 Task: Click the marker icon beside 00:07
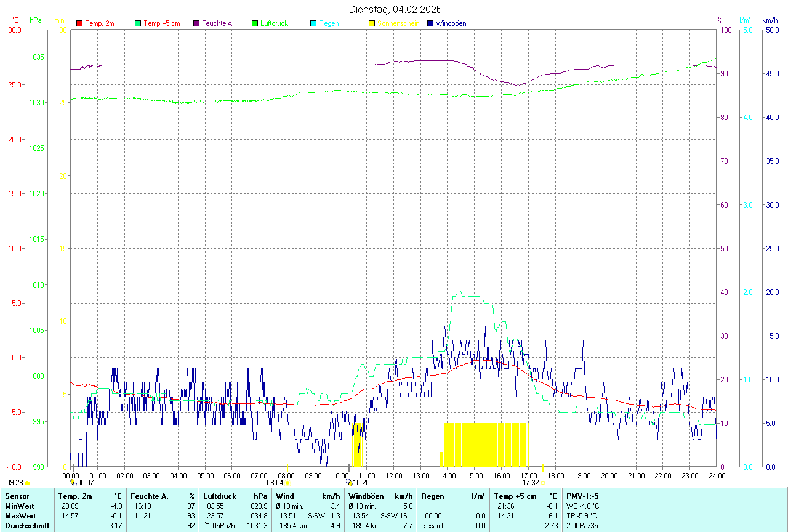72,483
